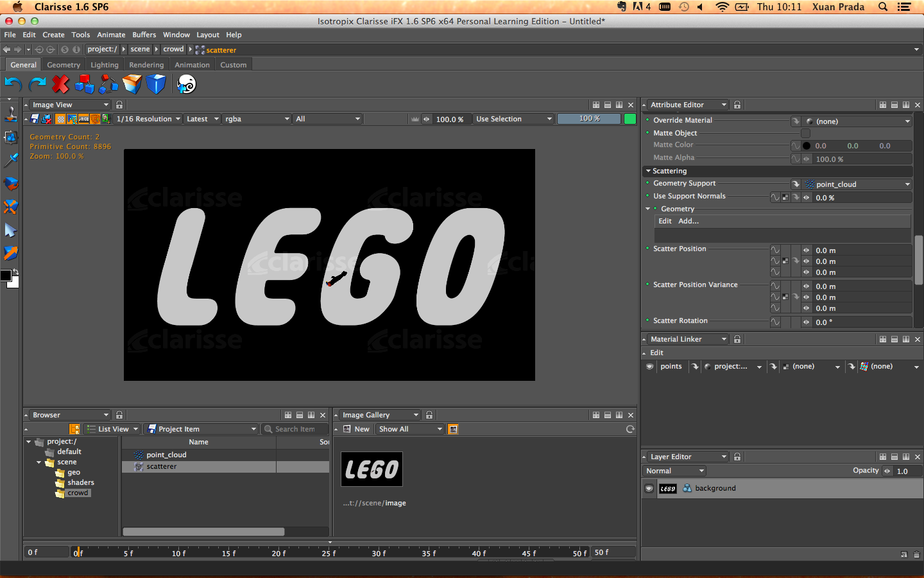Select the framed-cubes tool in the left toolbar

pyautogui.click(x=11, y=137)
